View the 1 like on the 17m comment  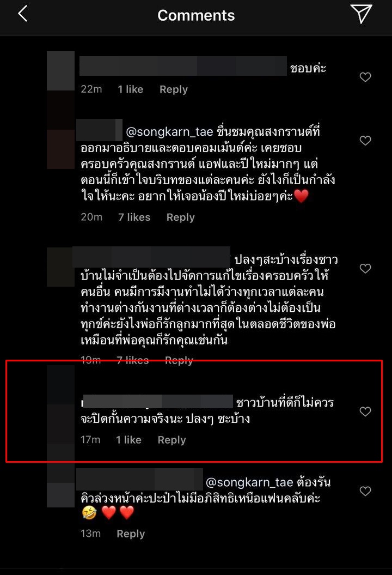pyautogui.click(x=128, y=440)
